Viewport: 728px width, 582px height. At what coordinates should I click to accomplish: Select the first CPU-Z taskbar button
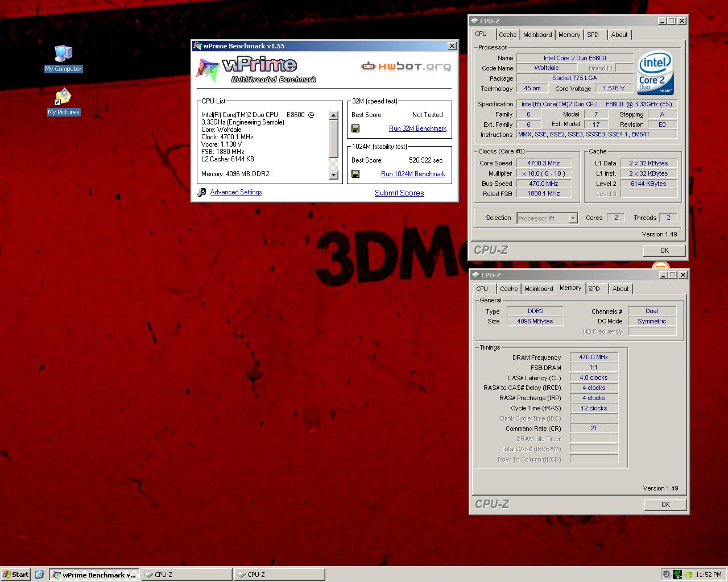tap(187, 575)
